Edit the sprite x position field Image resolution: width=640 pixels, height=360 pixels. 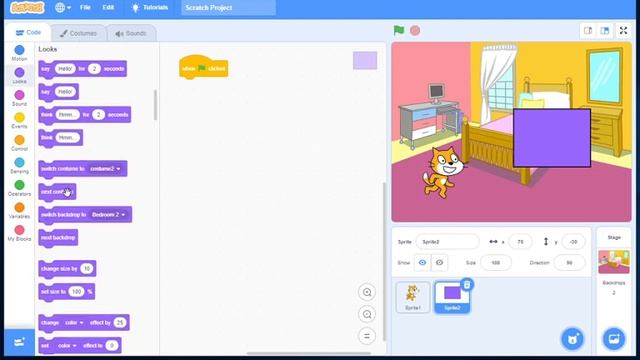coord(520,242)
